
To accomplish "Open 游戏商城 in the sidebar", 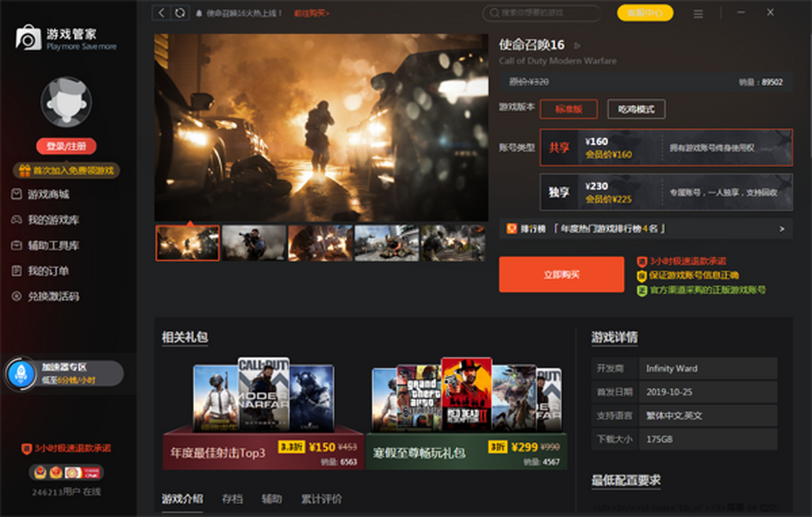I will 48,195.
